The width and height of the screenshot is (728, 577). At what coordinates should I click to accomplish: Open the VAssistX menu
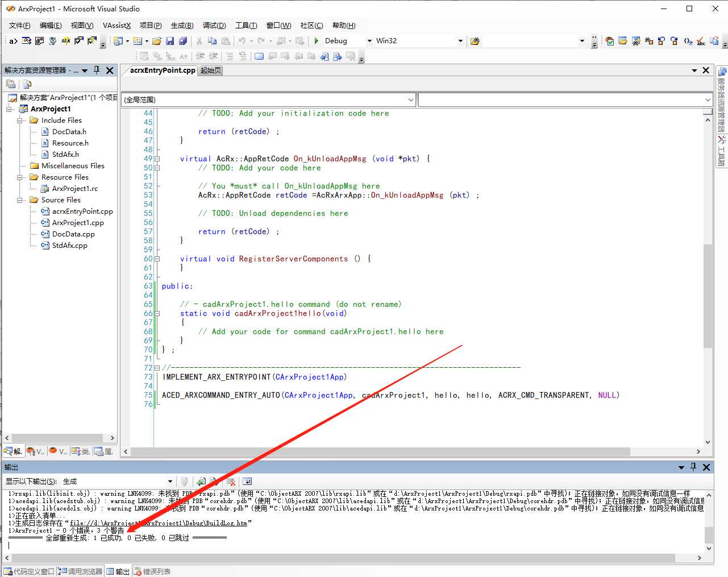pyautogui.click(x=117, y=26)
